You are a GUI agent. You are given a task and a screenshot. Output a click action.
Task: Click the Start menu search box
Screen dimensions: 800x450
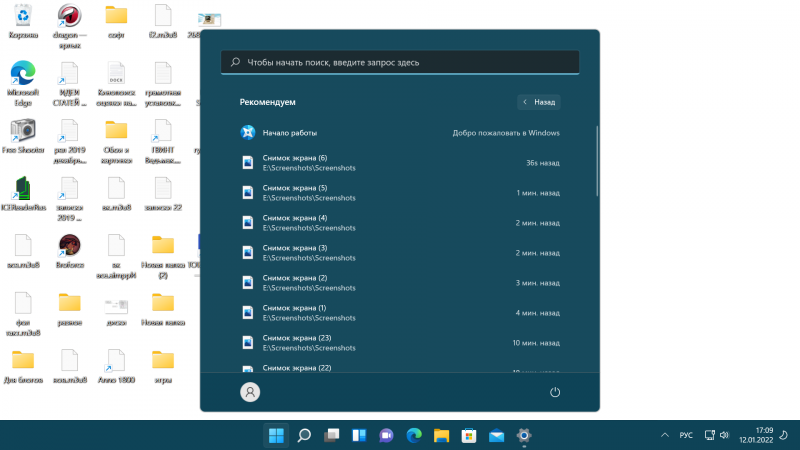(x=400, y=62)
